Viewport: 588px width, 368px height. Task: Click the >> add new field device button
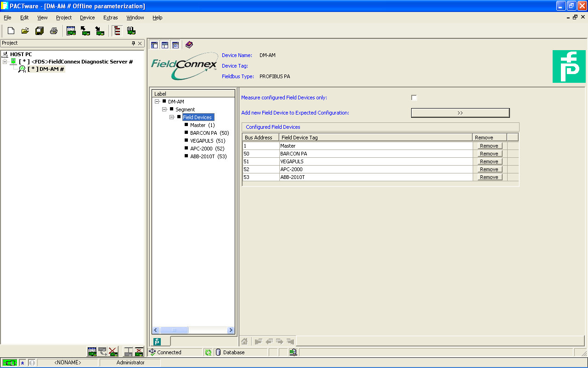[x=460, y=113]
